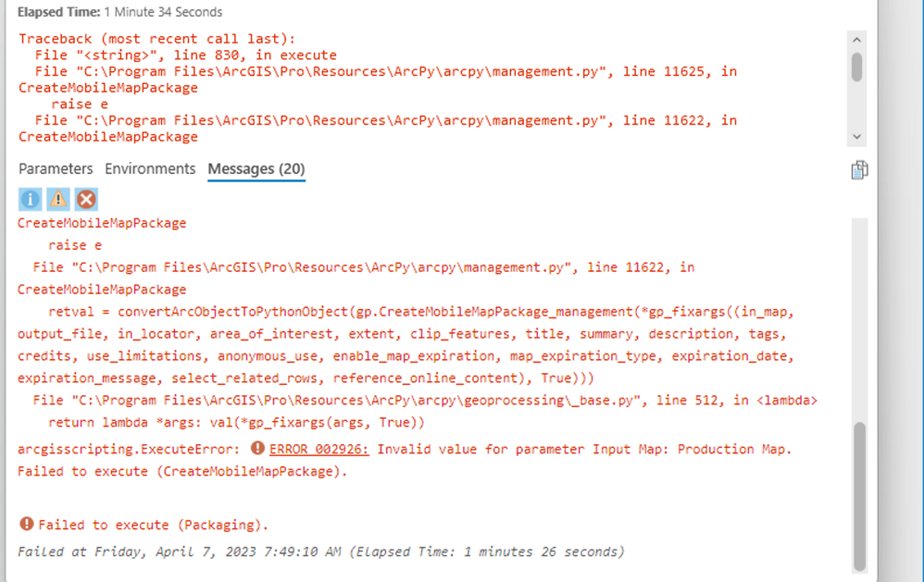Open the ERROR 002926 help link
This screenshot has height=582, width=924.
(319, 449)
